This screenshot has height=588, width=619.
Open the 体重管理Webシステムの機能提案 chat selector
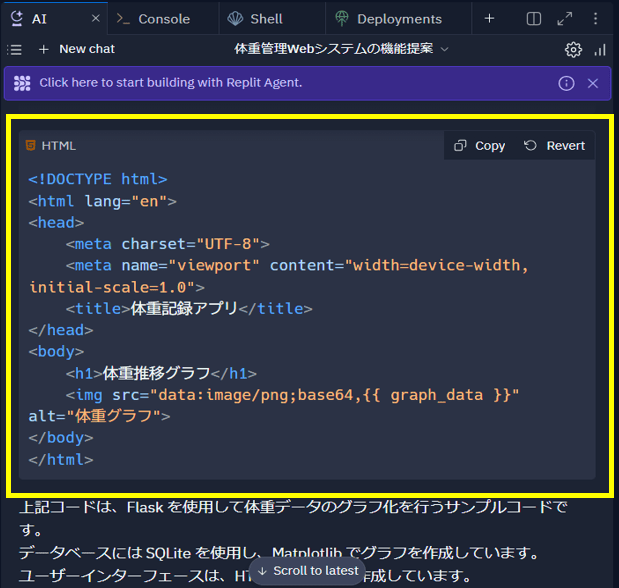point(341,49)
